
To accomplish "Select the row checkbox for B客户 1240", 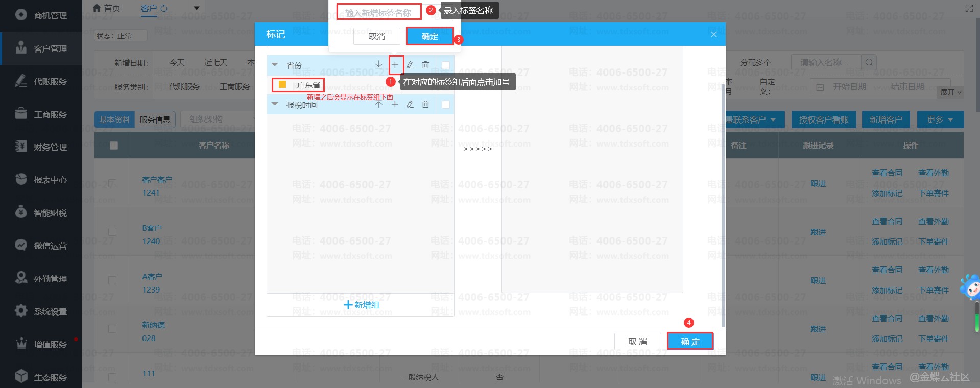I will pyautogui.click(x=113, y=232).
